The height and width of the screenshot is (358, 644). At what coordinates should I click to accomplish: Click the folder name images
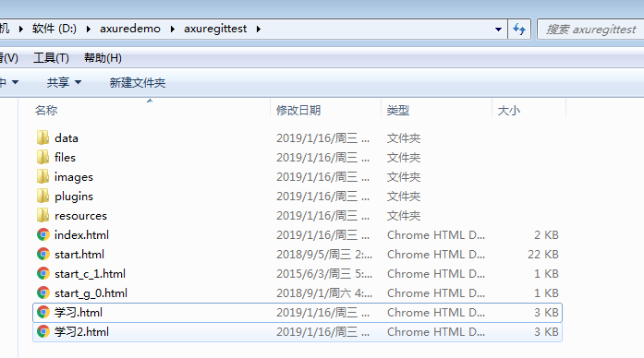click(x=74, y=177)
